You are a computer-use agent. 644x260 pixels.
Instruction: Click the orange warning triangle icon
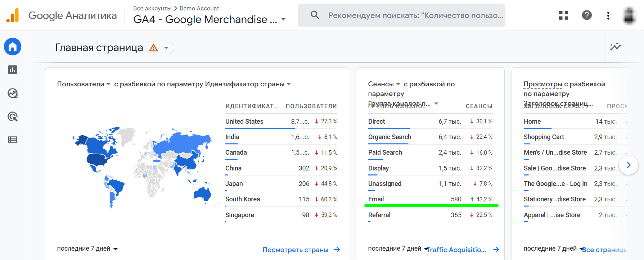154,47
